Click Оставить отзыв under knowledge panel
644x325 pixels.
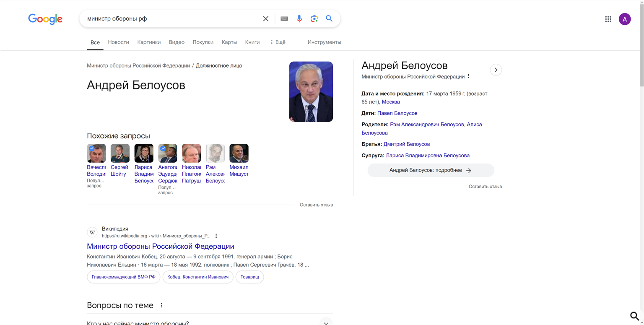coord(485,187)
